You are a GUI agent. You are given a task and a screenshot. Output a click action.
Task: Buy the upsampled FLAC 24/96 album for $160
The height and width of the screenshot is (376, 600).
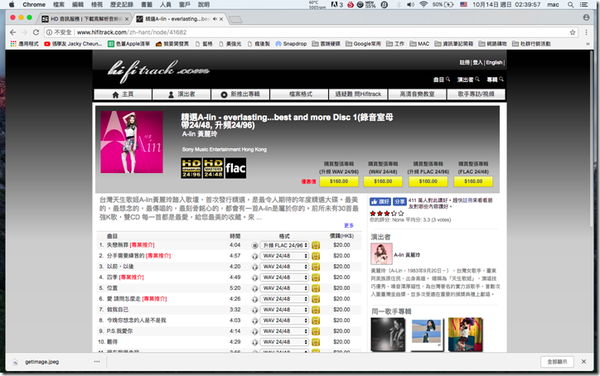(428, 182)
